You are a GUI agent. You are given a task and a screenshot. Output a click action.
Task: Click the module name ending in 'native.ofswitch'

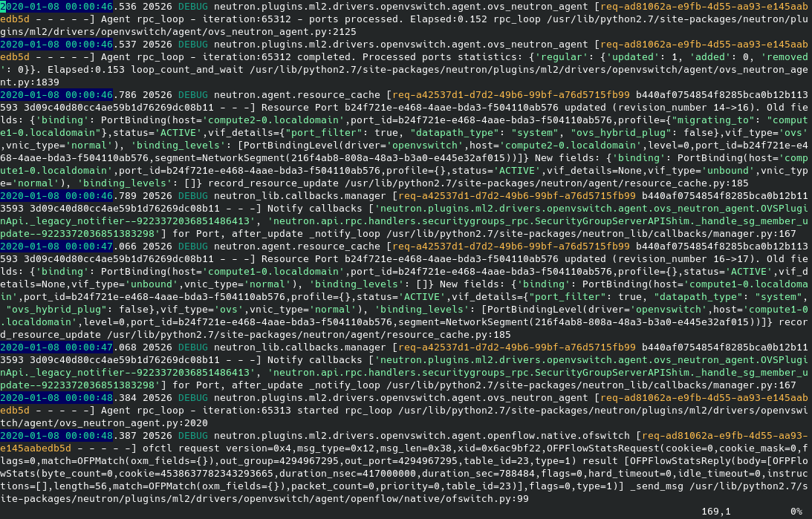(422, 436)
